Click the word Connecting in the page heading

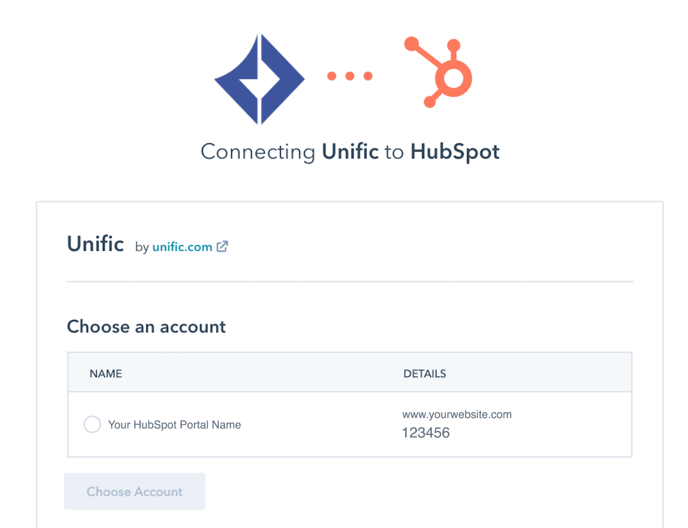258,153
